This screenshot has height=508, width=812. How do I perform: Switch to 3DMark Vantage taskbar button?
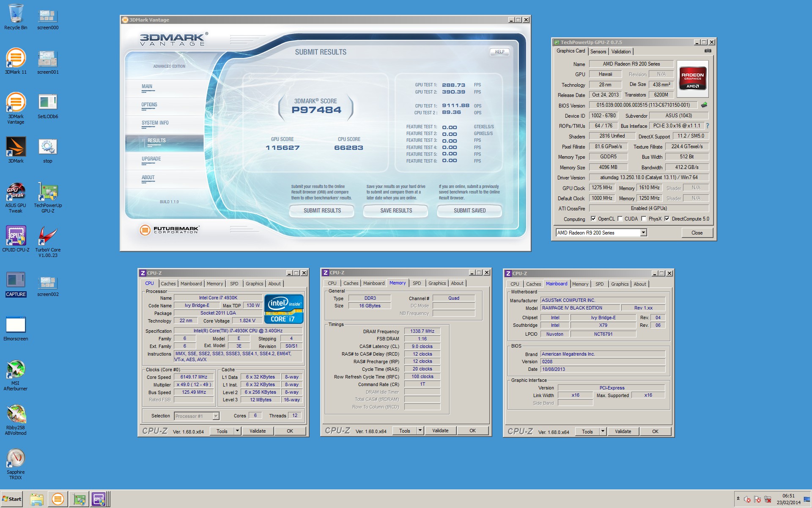click(58, 500)
